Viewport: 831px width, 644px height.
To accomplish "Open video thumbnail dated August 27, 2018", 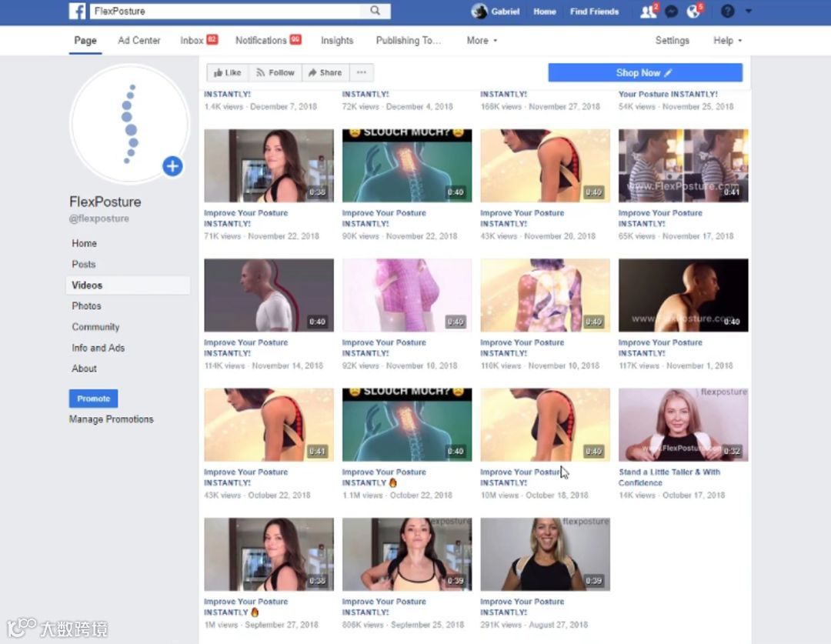I will click(x=545, y=555).
